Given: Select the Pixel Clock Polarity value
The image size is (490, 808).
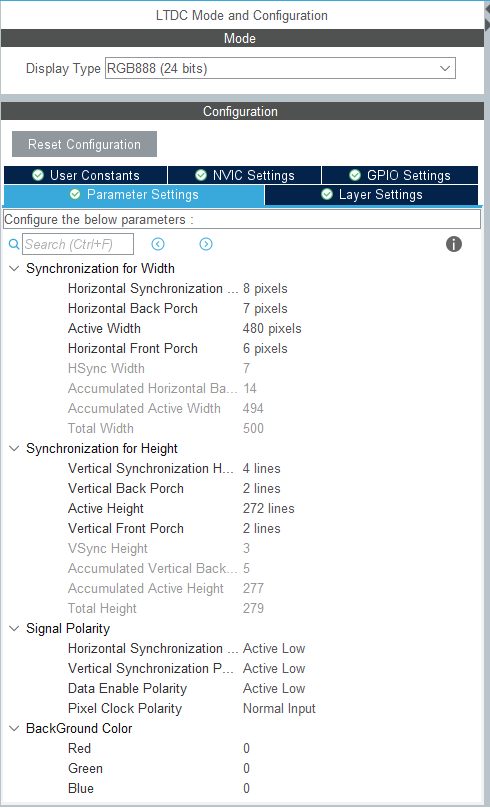Looking at the screenshot, I should click(x=279, y=709).
